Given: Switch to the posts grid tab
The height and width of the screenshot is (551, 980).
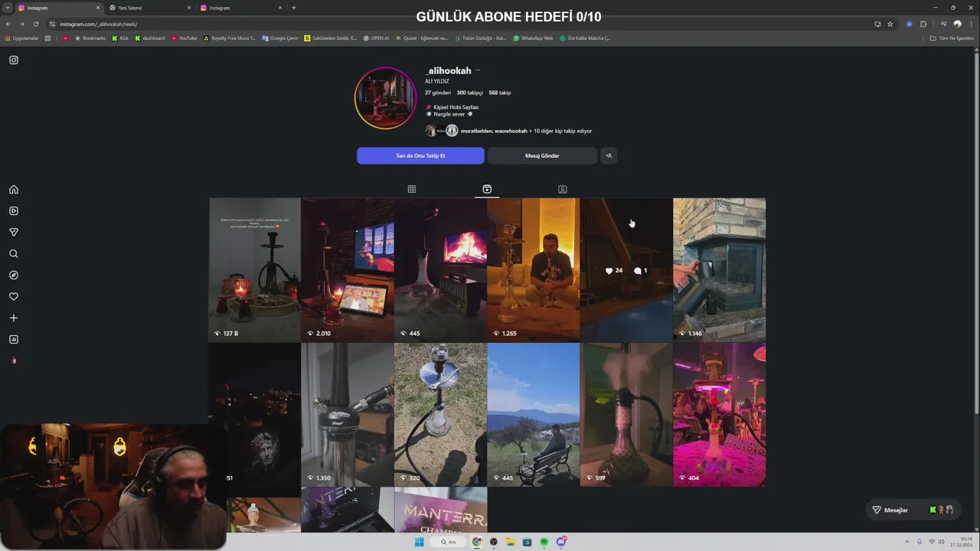Looking at the screenshot, I should 412,189.
